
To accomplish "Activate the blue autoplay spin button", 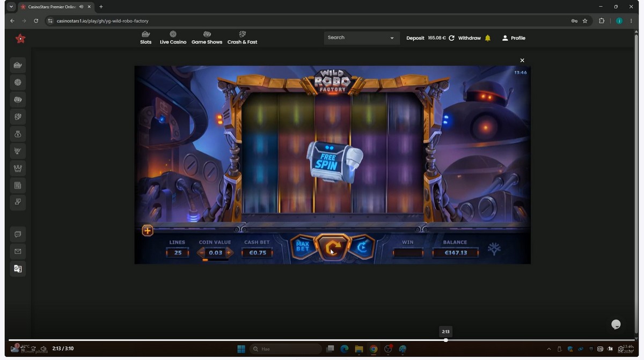I will (362, 247).
